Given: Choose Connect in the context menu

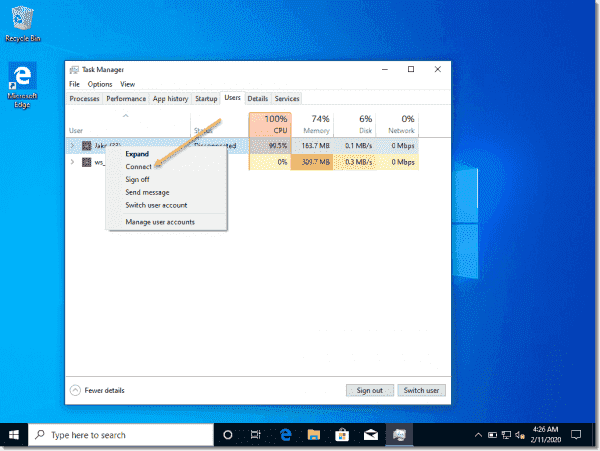Looking at the screenshot, I should tap(138, 167).
